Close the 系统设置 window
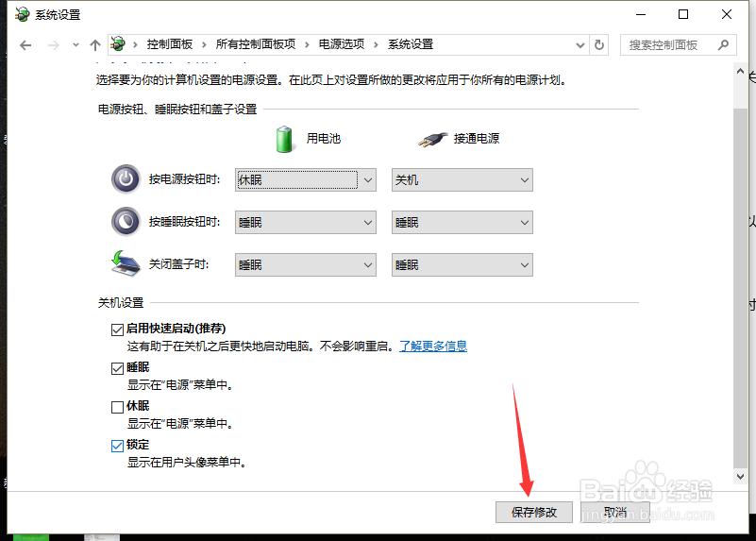Viewport: 756px width, 541px height. tap(727, 14)
